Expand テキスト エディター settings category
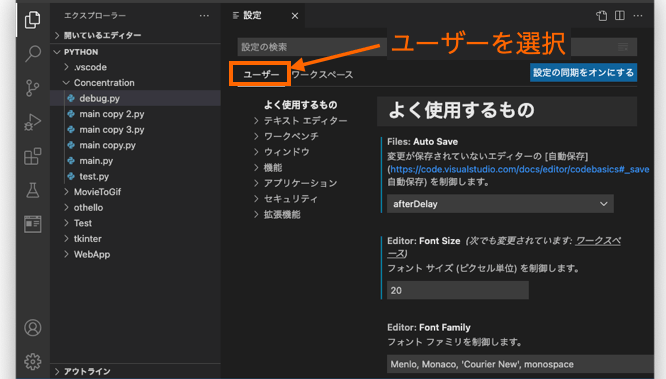The height and width of the screenshot is (379, 666). (x=301, y=121)
